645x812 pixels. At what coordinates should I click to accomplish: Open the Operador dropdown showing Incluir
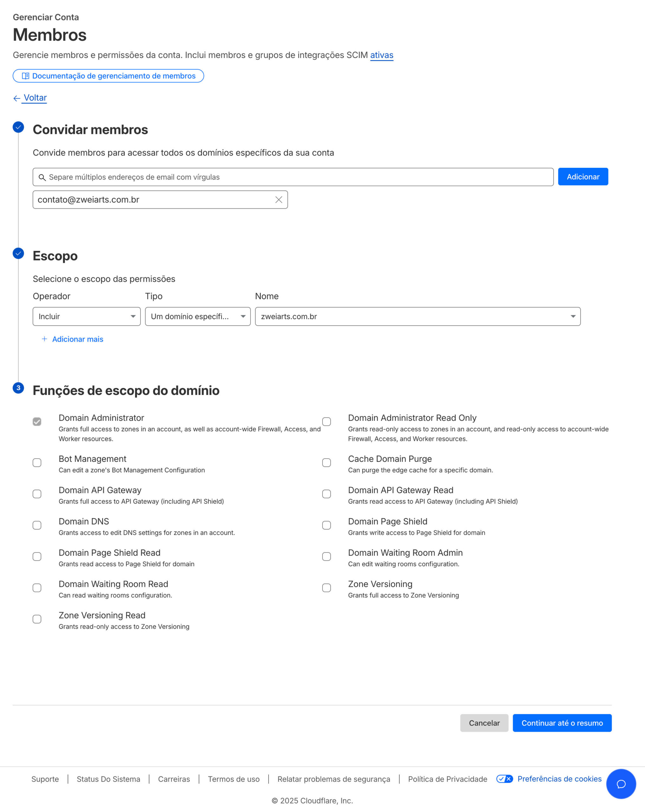[87, 316]
